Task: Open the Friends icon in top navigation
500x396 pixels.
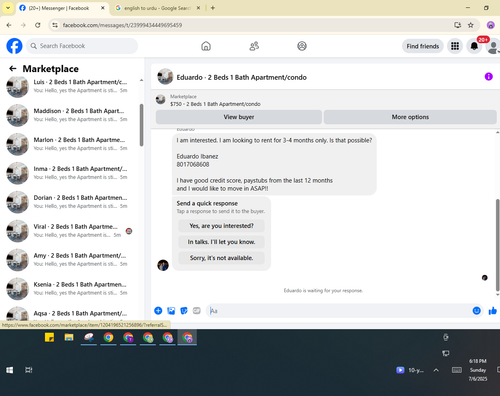Action: pyautogui.click(x=254, y=46)
